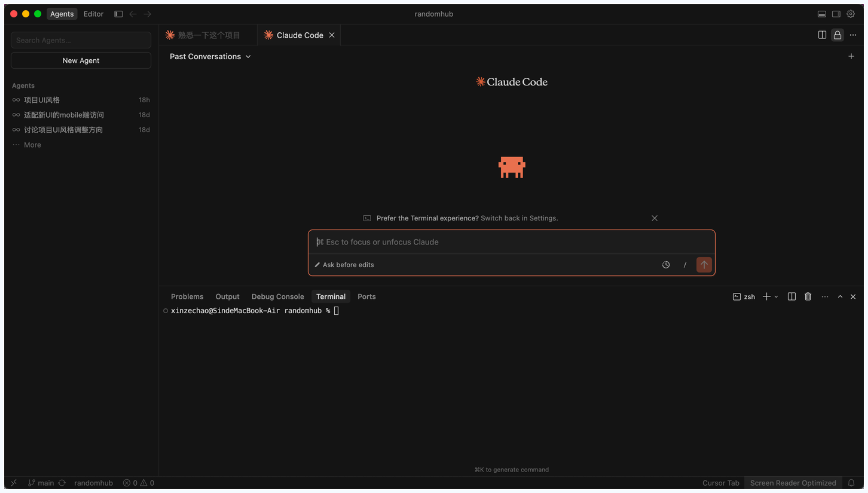Dismiss the Terminal experience banner
Image resolution: width=868 pixels, height=493 pixels.
click(655, 218)
